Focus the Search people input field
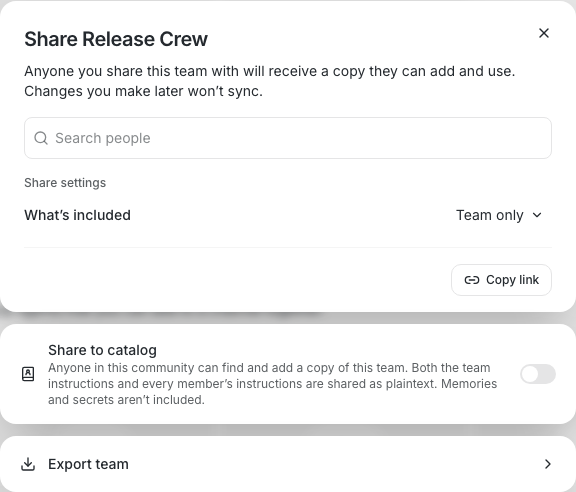 [288, 138]
